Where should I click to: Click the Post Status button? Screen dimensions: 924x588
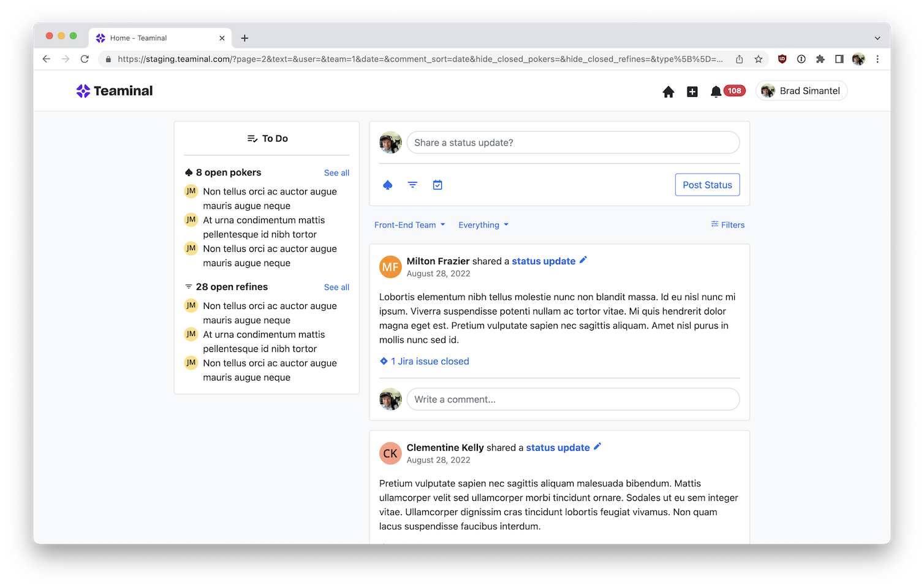[x=707, y=185]
